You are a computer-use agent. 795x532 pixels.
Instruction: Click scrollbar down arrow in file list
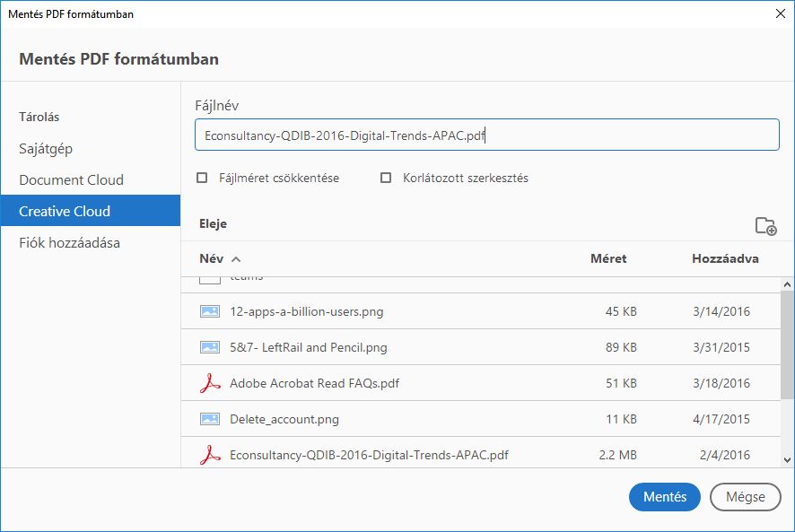pos(787,459)
